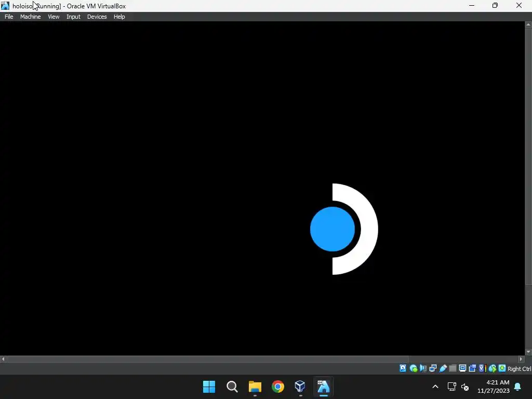532x399 pixels.
Task: Click the mouse integration status icon
Action: tap(493, 368)
